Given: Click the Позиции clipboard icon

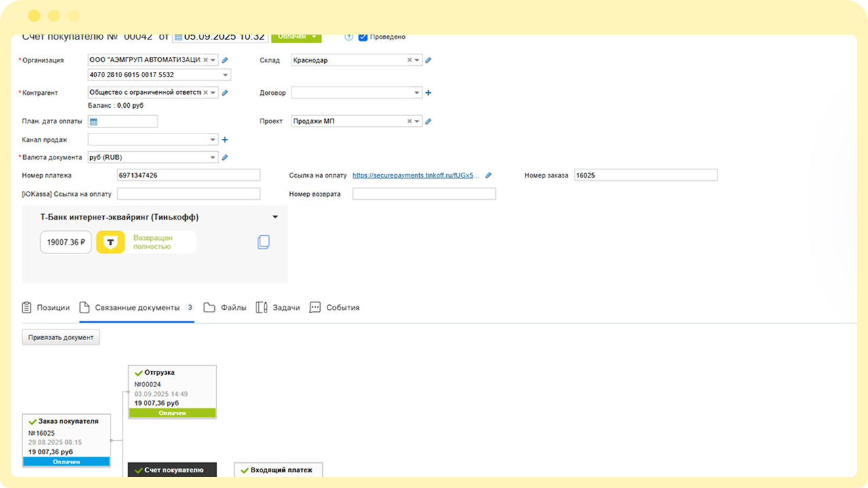Looking at the screenshot, I should [27, 307].
